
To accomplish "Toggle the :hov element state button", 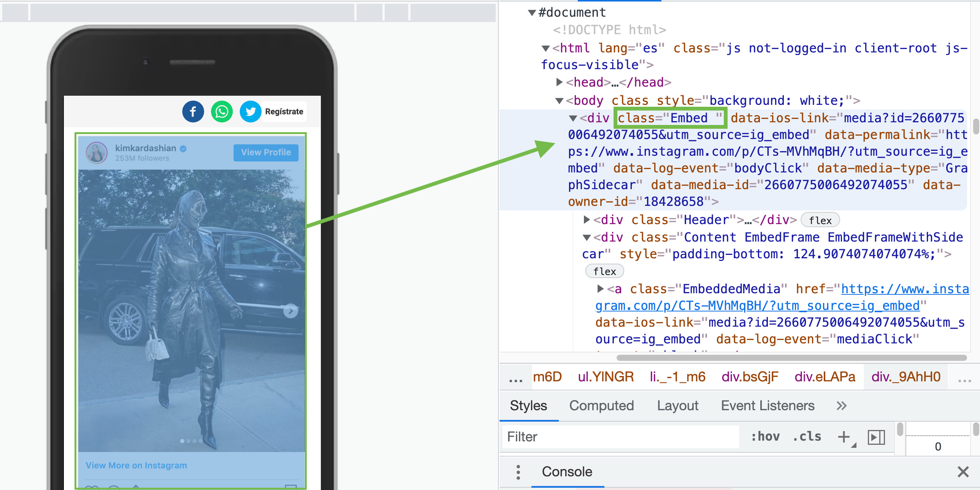I will [766, 437].
